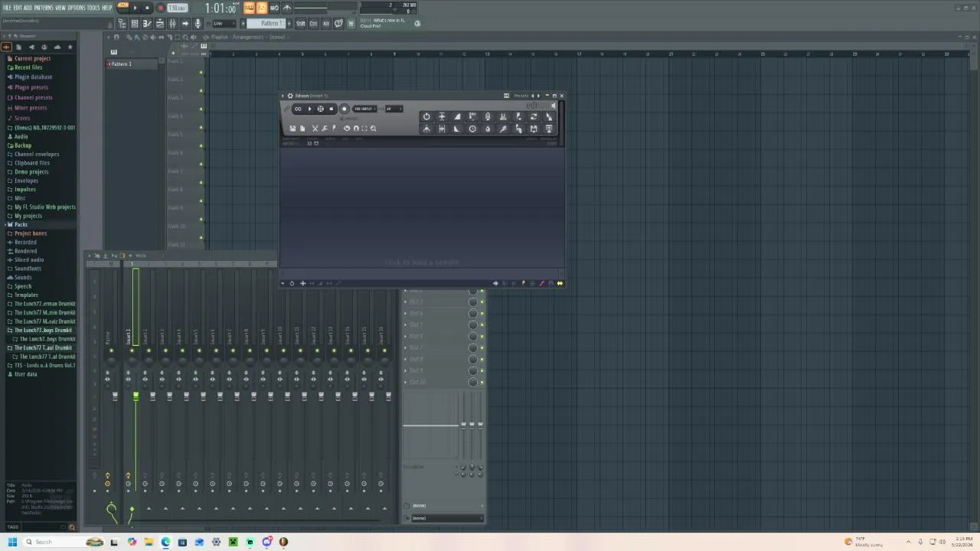Screen dimensions: 980x551
Task: Click Edison's fade out ramp tool
Action: (x=456, y=129)
